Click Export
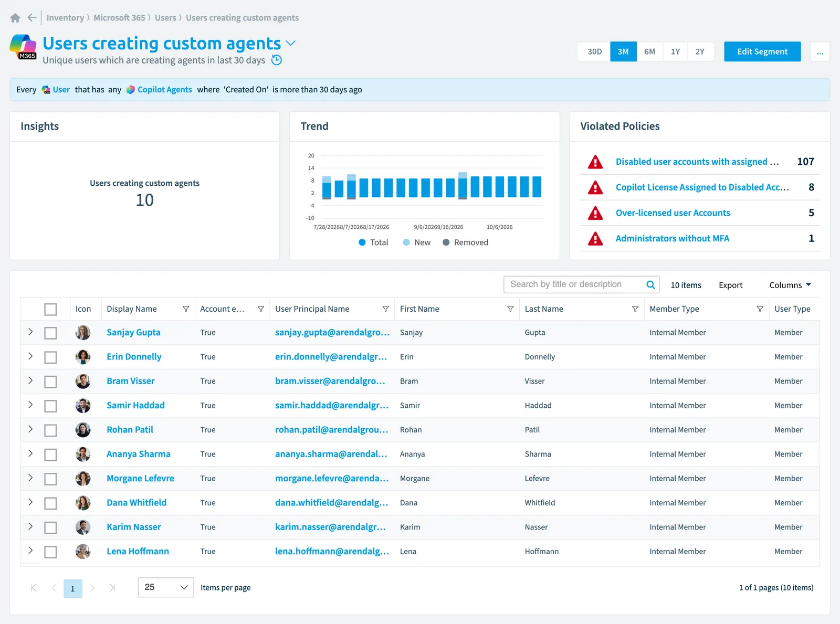The image size is (840, 624). pyautogui.click(x=731, y=285)
